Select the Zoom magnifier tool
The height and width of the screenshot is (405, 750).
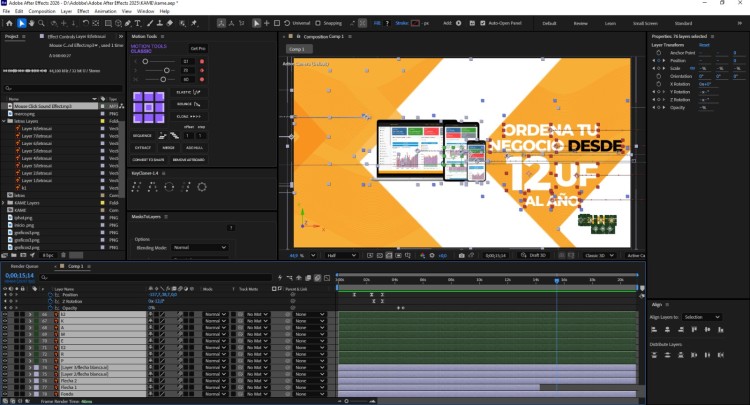(41, 23)
